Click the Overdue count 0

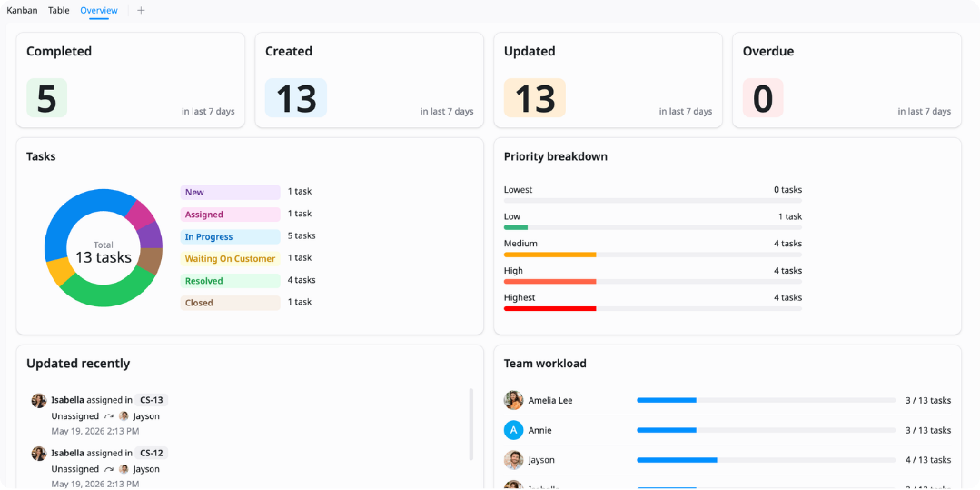[x=763, y=98]
